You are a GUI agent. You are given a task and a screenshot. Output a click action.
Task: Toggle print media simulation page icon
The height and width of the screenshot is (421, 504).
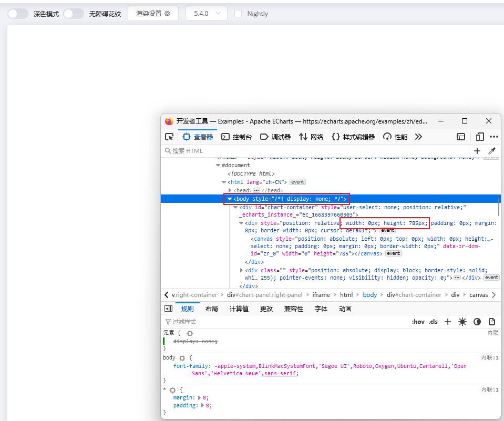[492, 322]
